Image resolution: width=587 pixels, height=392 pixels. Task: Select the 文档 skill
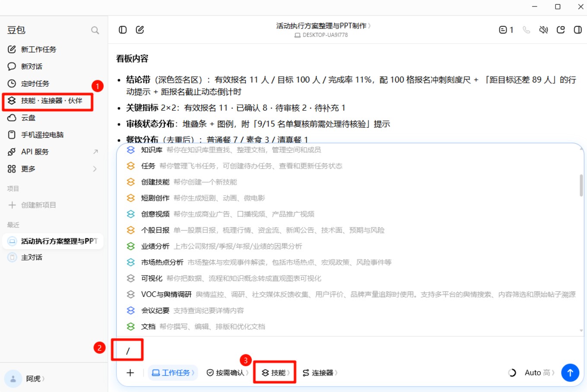pyautogui.click(x=350, y=326)
